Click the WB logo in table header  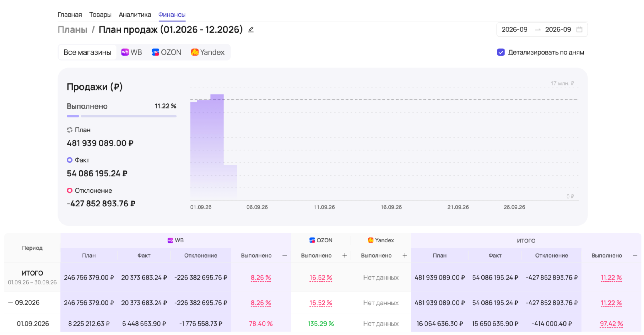pos(170,240)
